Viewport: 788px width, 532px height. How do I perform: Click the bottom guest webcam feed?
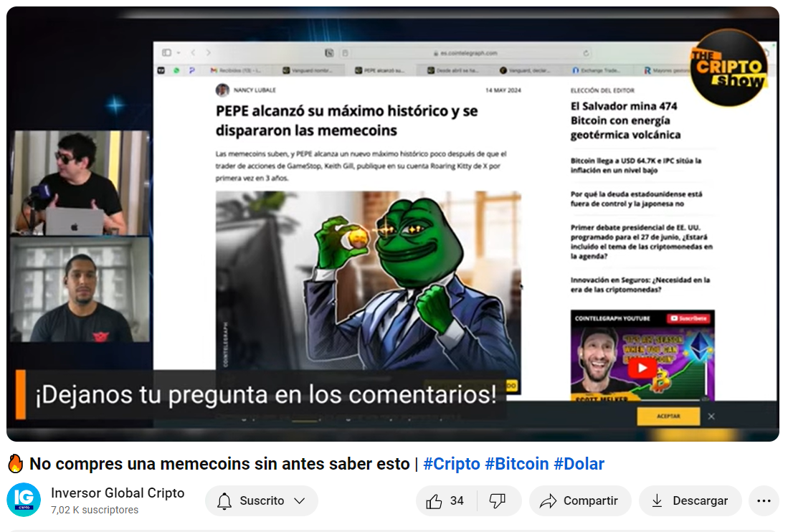tap(80, 290)
